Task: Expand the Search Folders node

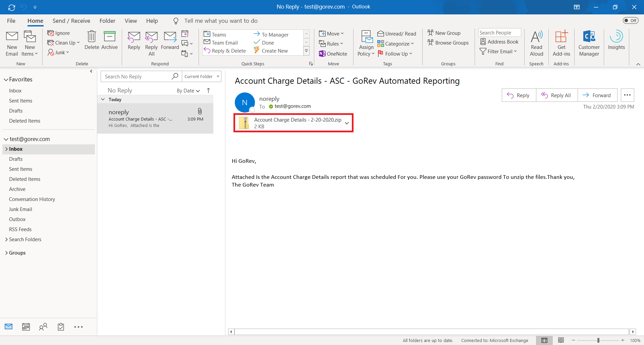Action: (x=6, y=239)
